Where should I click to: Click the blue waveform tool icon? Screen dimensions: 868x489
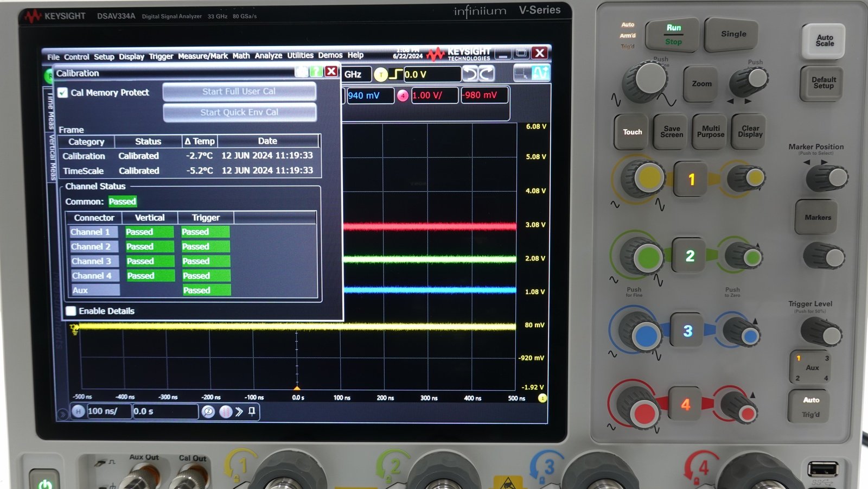click(x=541, y=73)
